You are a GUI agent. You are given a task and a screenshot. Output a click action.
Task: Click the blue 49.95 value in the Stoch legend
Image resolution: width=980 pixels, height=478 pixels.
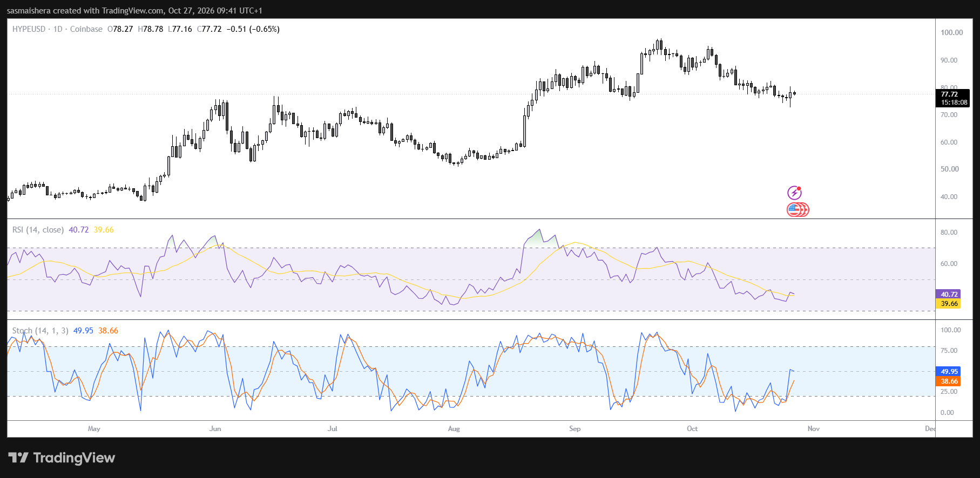(x=83, y=331)
